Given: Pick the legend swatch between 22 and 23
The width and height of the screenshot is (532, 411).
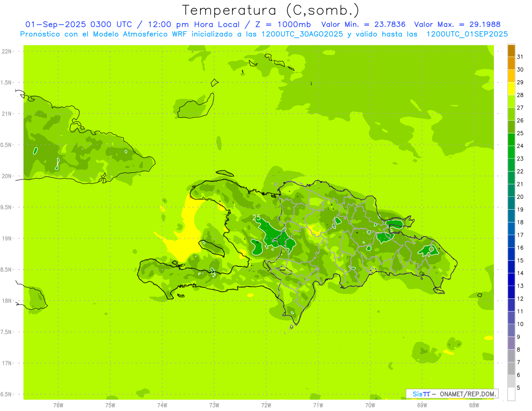Looking at the screenshot, I should click(511, 165).
